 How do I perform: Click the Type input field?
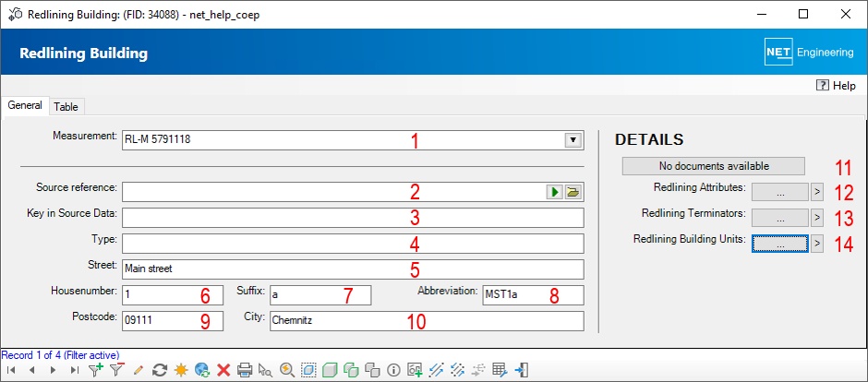pyautogui.click(x=353, y=244)
